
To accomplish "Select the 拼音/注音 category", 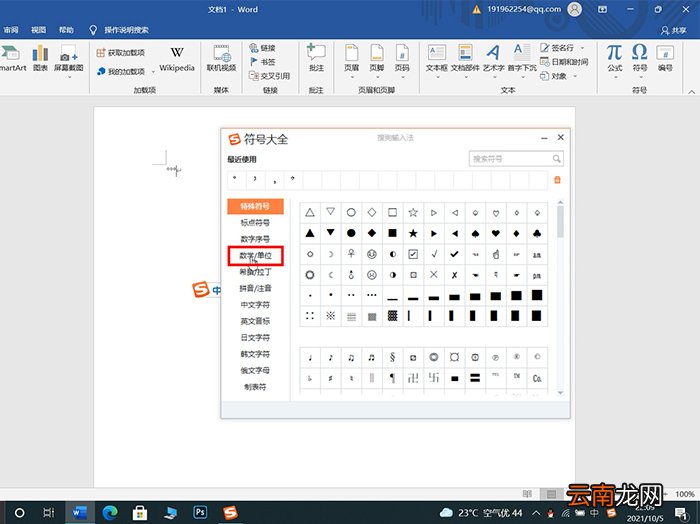I will click(x=255, y=288).
